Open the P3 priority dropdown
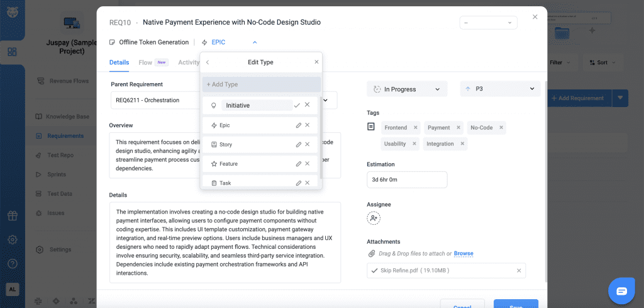Screen dimensions: 644x308 [x=499, y=89]
